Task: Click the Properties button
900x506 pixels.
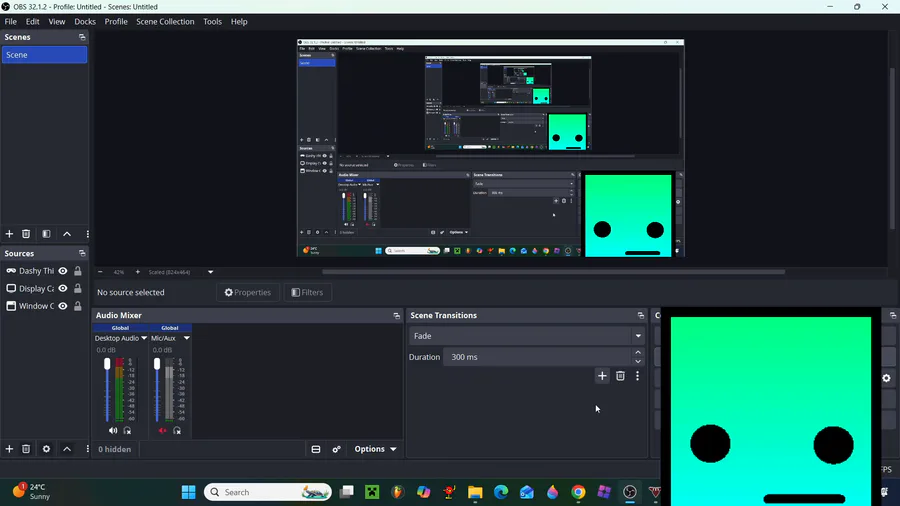Action: [x=247, y=293]
